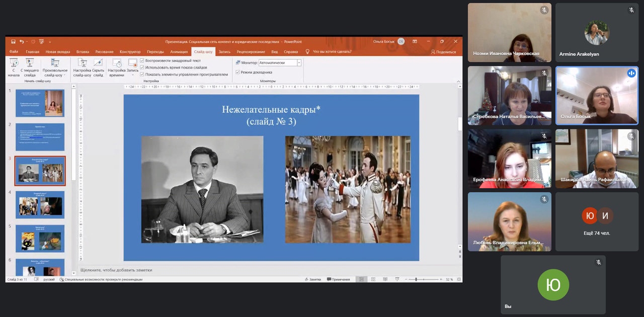
Task: Switch to slide sorter view in status bar
Action: coord(372,279)
